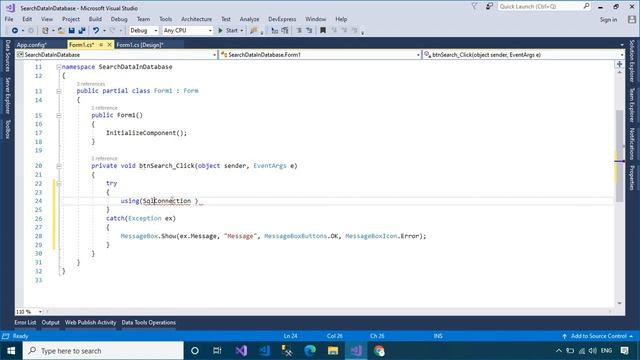This screenshot has width=640, height=360.
Task: Open File Explorer from the taskbar
Action: point(333,351)
